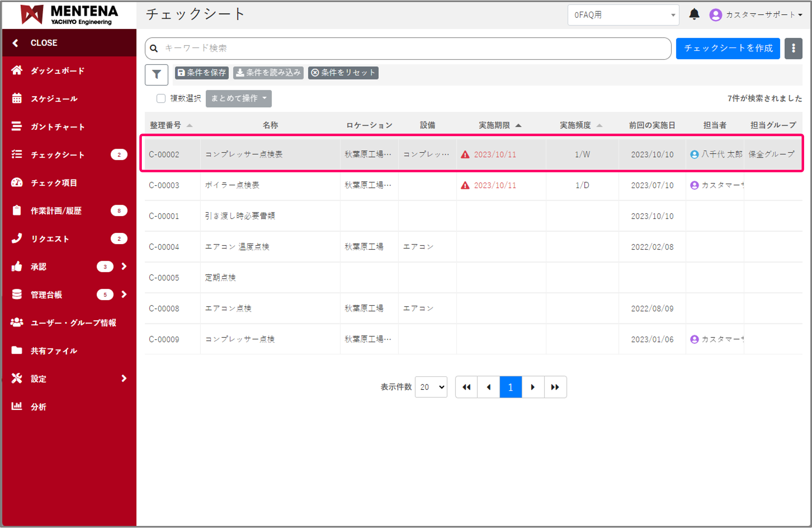Open the 0FAQ用 selection dropdown

pyautogui.click(x=623, y=15)
